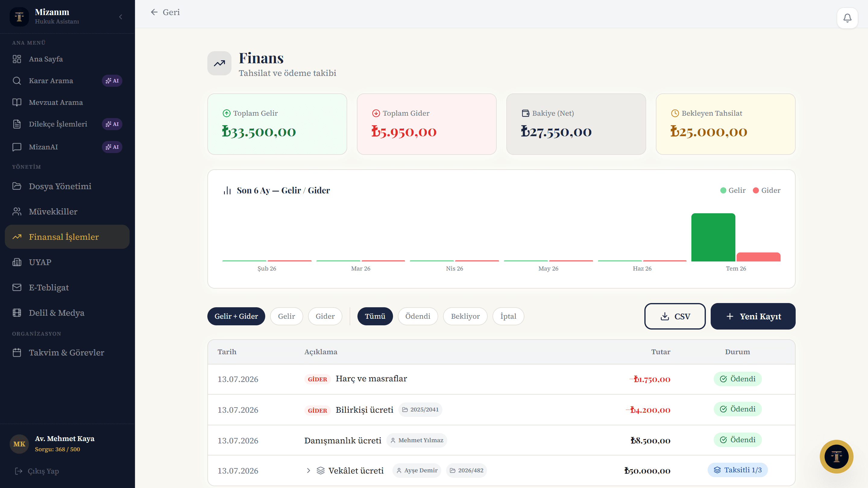This screenshot has height=488, width=868.
Task: Export records with CSV button
Action: coord(675,316)
